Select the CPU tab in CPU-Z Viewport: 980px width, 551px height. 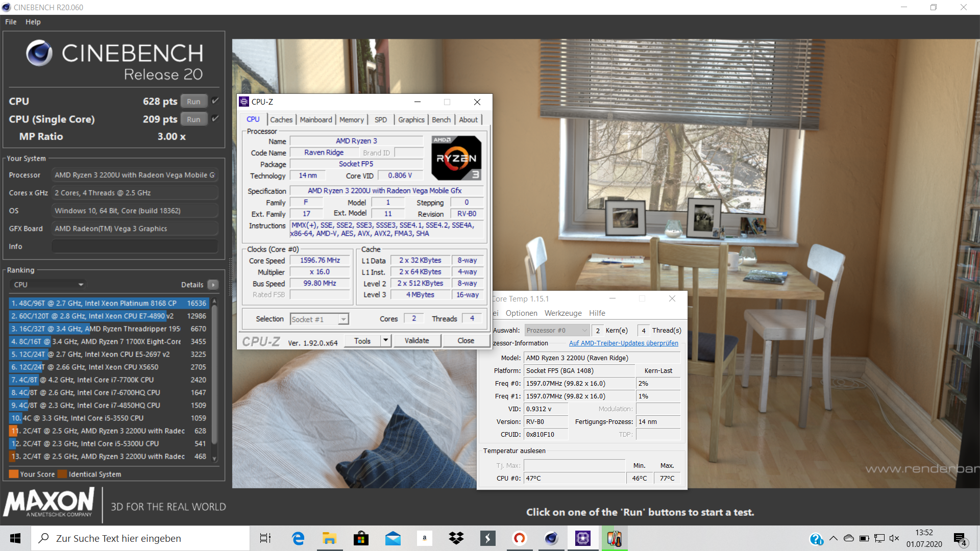click(253, 119)
